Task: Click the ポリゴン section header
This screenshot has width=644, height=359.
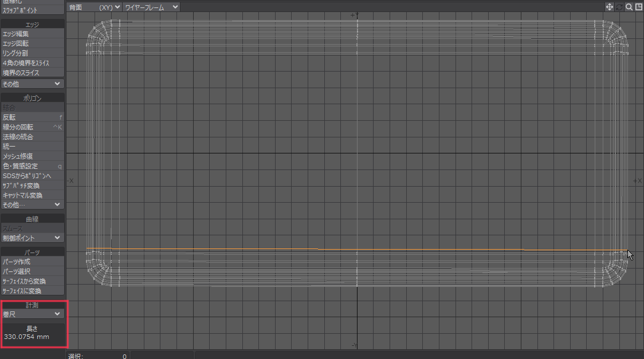Action: click(33, 98)
